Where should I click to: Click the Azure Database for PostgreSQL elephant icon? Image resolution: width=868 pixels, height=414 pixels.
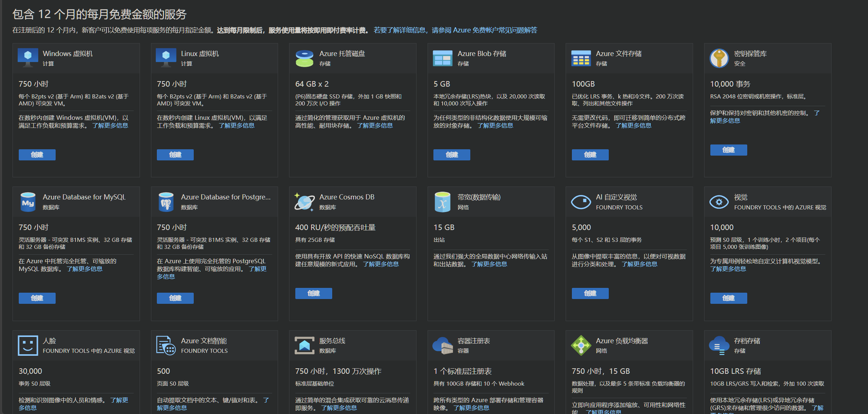[166, 202]
